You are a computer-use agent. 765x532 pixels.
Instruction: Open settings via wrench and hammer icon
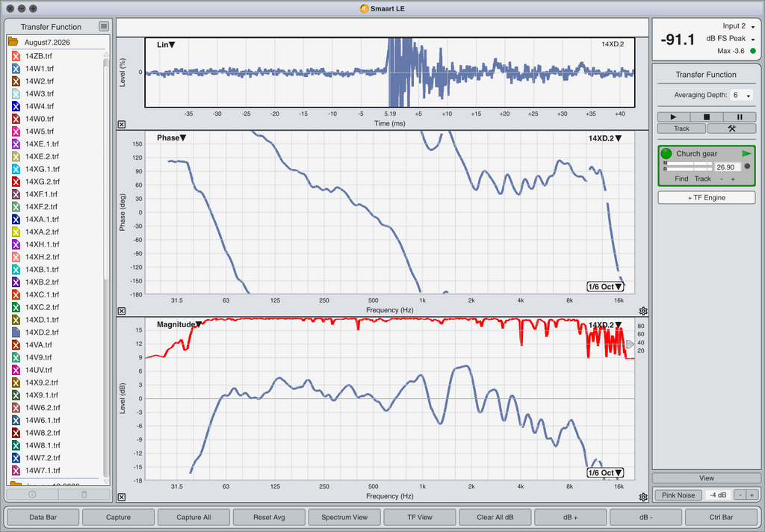[731, 129]
